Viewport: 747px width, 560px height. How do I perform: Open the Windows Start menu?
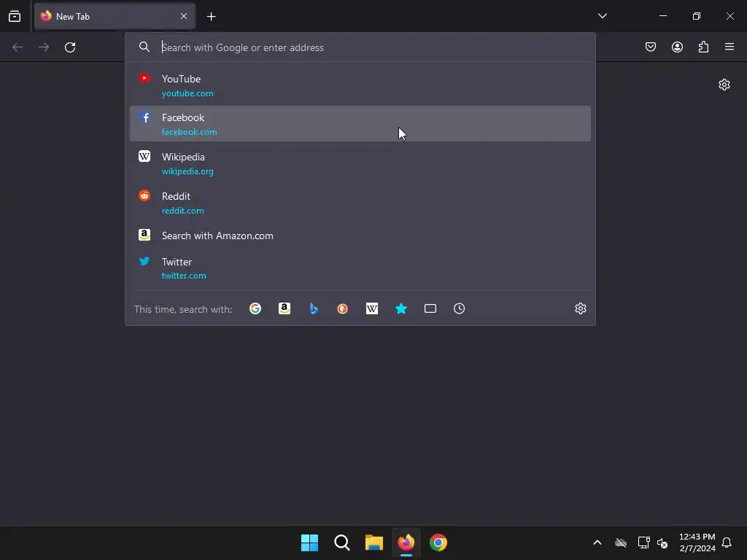(309, 542)
